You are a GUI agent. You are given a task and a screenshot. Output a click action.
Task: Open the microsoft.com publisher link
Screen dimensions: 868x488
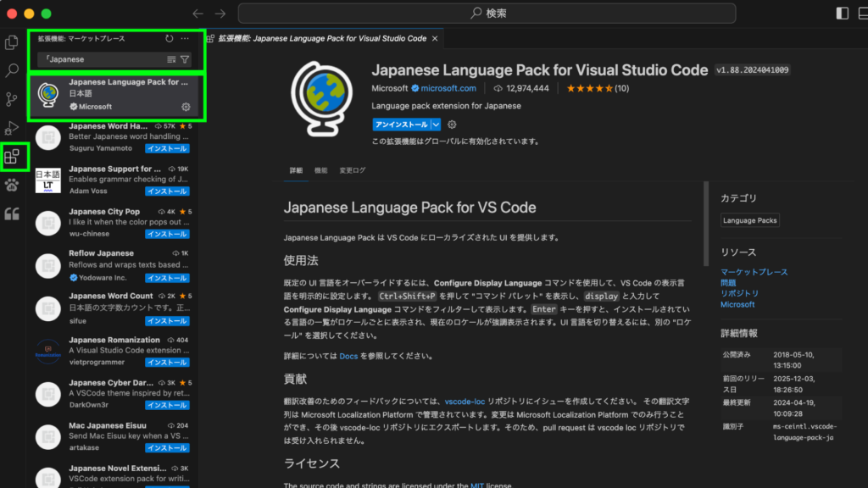tap(448, 88)
